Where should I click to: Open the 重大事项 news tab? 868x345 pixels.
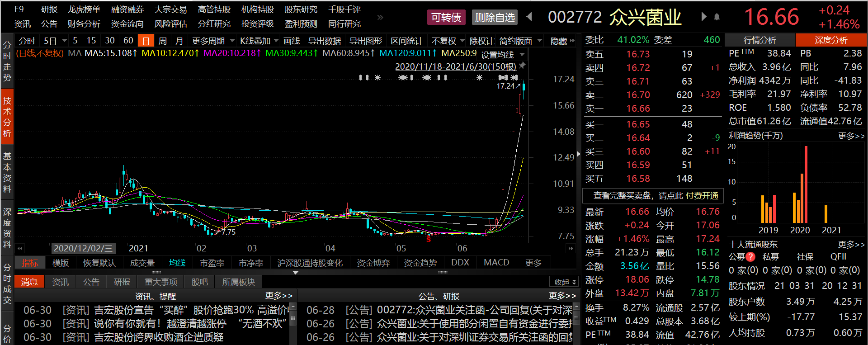(161, 282)
